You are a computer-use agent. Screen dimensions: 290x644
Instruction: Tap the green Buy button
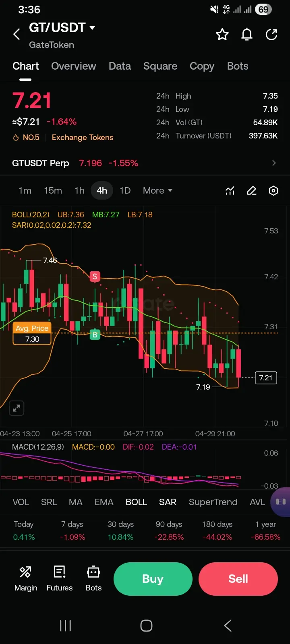click(153, 579)
